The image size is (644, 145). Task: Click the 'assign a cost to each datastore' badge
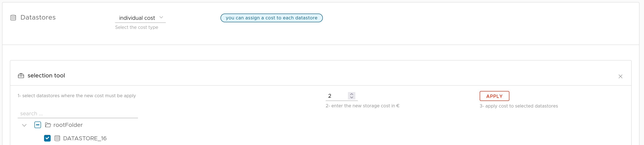(x=272, y=18)
